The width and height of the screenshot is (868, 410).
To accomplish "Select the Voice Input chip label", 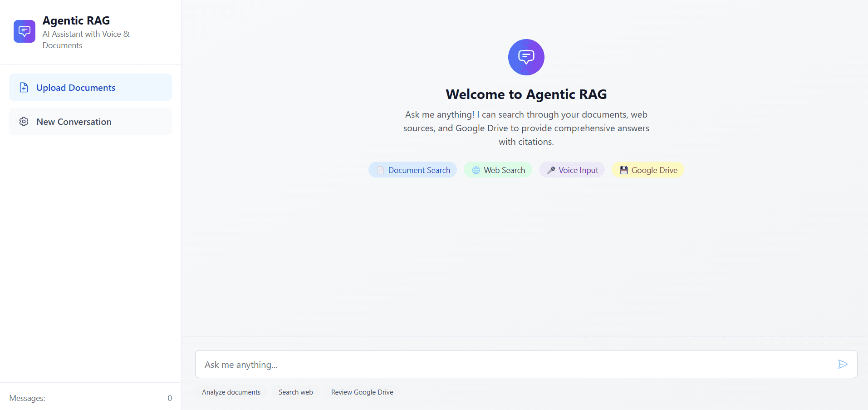I will point(579,170).
